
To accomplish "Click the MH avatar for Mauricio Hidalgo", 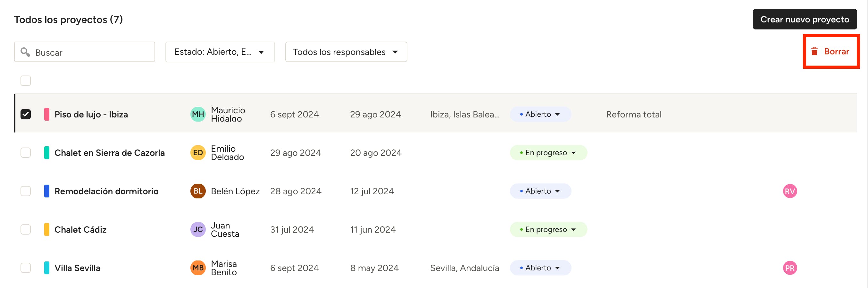I will (x=198, y=114).
